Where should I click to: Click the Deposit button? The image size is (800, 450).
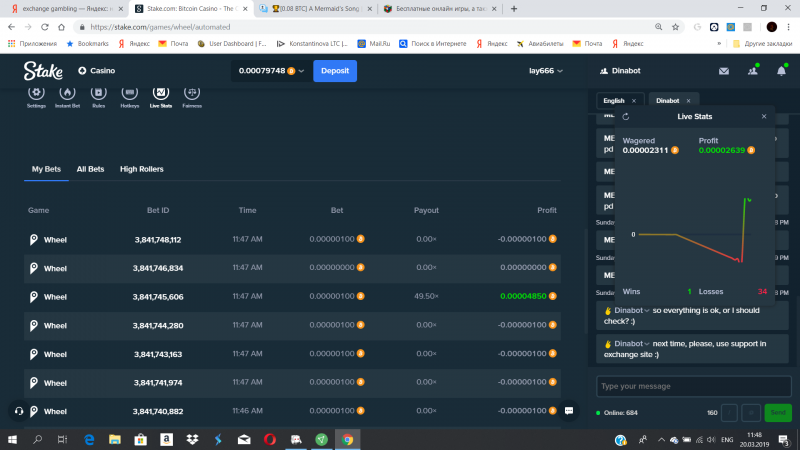pos(335,71)
